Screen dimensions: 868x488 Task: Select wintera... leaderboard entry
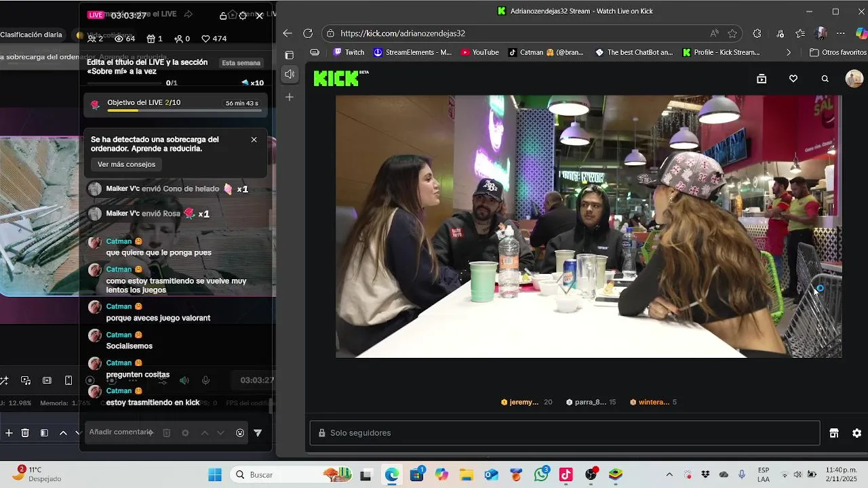653,402
